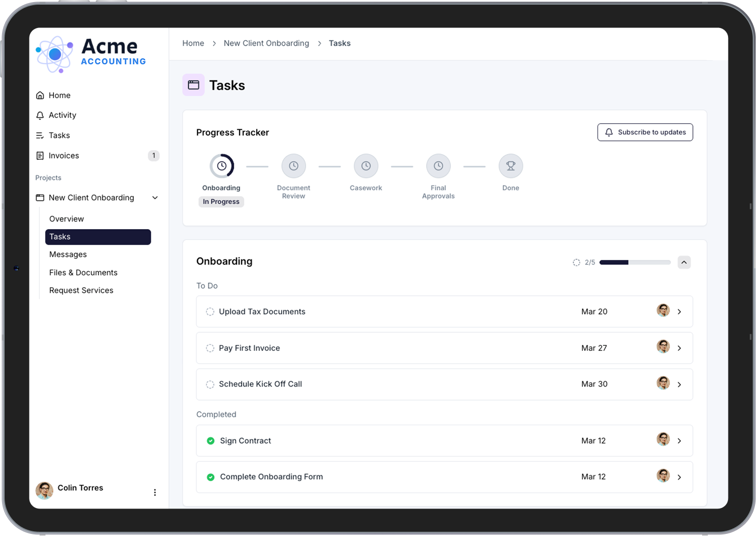
Task: Uncheck the completed Complete Onboarding Form task
Action: pyautogui.click(x=211, y=477)
